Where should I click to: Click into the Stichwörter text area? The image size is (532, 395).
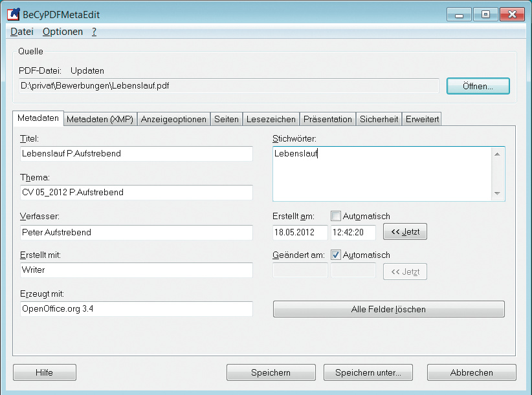coord(382,174)
